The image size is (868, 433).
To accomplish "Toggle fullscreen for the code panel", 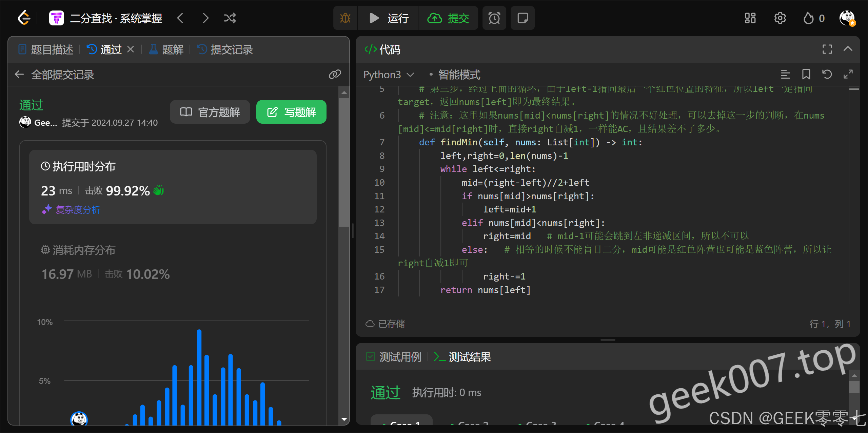I will 827,49.
